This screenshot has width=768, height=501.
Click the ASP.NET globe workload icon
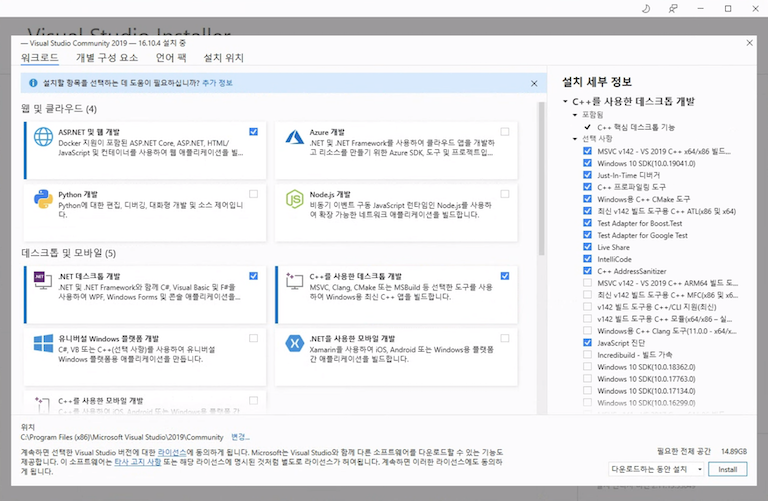[43, 137]
